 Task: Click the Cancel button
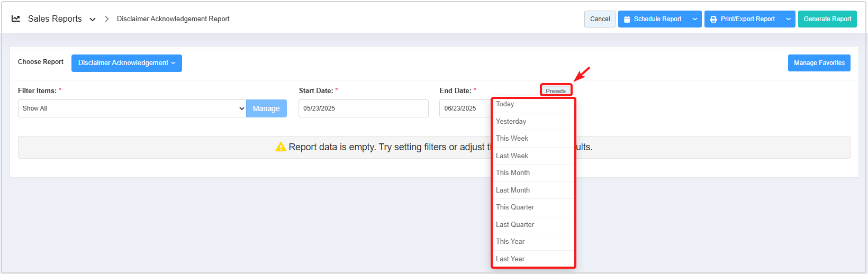click(600, 19)
